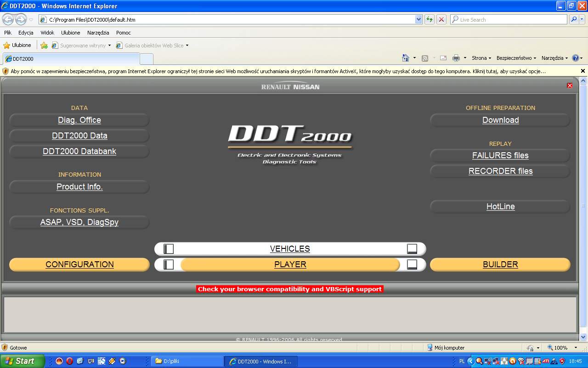
Task: Open the Pomoc menu
Action: pyautogui.click(x=124, y=33)
